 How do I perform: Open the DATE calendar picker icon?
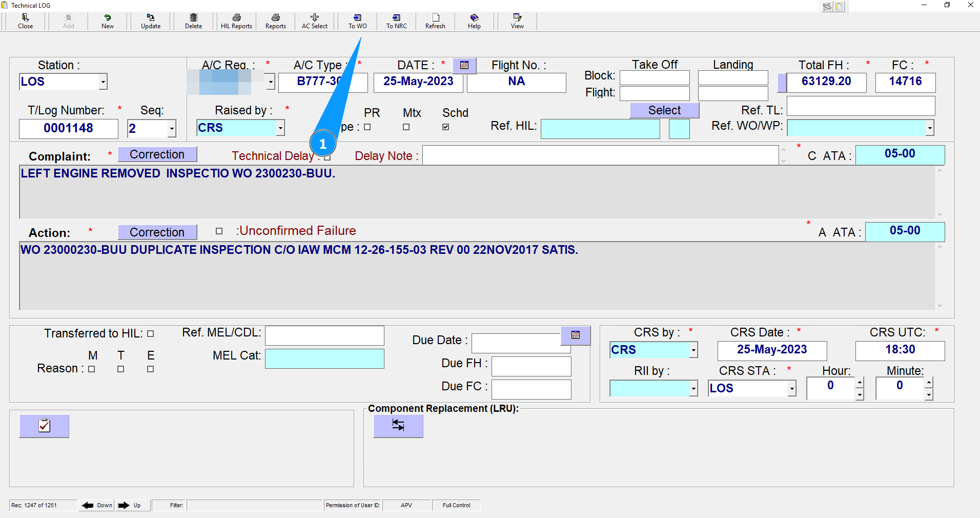tap(464, 66)
